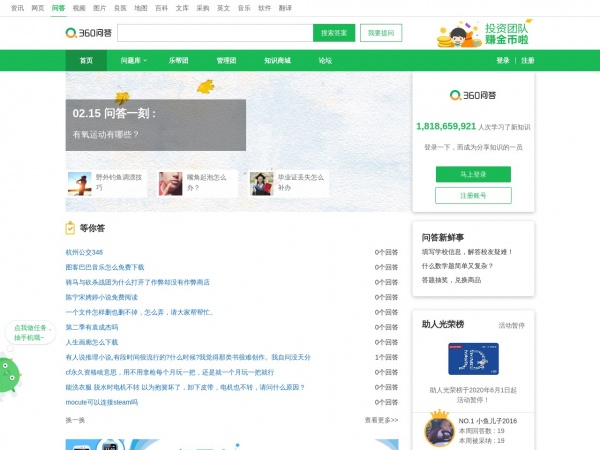
Task: Open 问答 in top service bar
Action: pos(59,8)
